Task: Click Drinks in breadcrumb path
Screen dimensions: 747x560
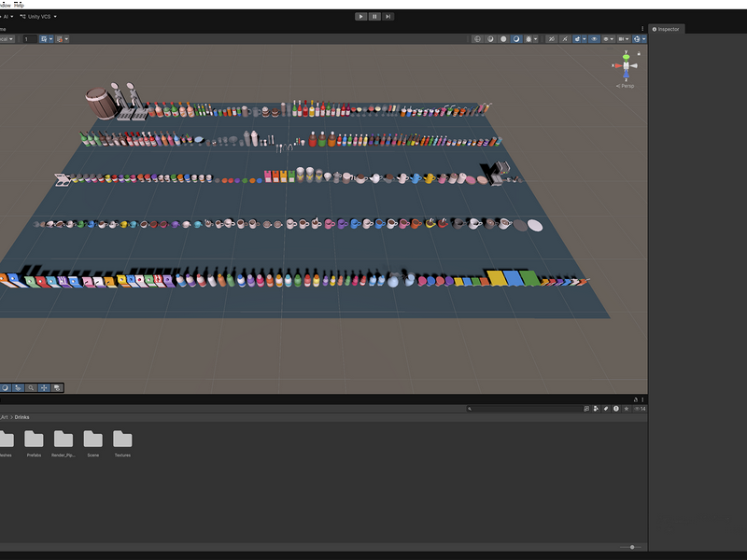Action: [x=21, y=417]
